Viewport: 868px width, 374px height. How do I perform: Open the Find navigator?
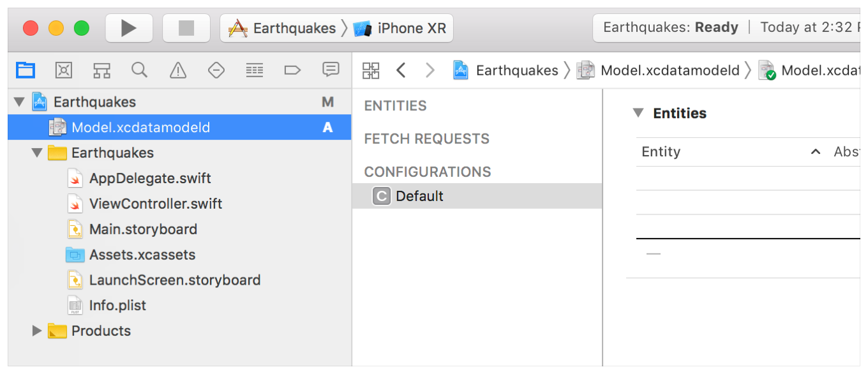[140, 70]
